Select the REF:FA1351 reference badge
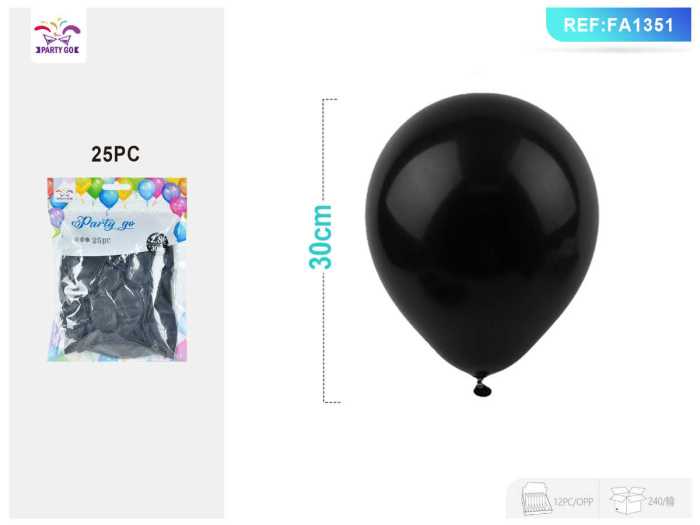The image size is (700, 525). (x=619, y=25)
